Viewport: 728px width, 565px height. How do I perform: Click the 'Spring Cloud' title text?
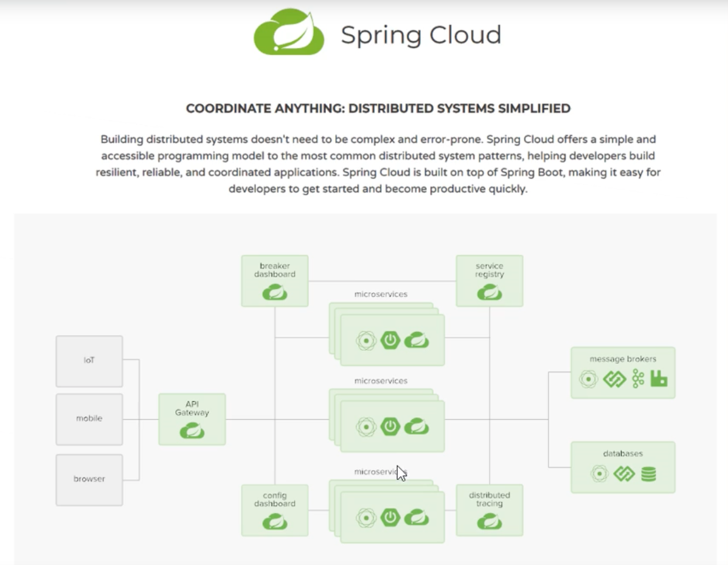[421, 35]
